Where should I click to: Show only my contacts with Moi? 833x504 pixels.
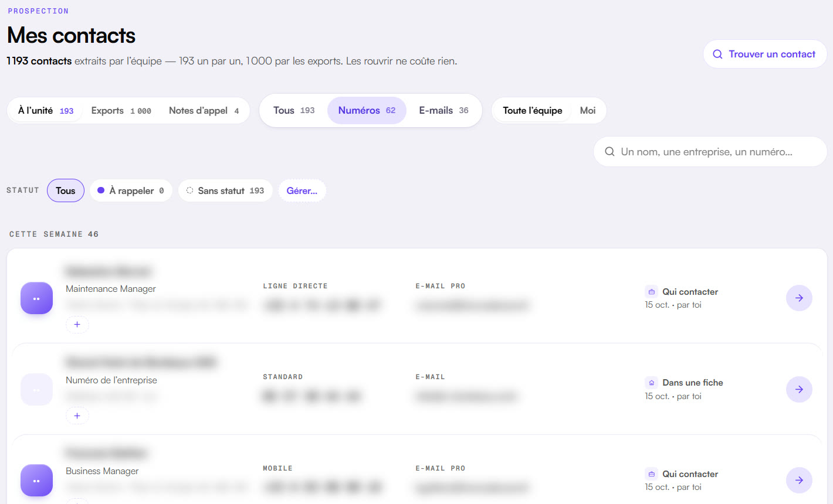click(588, 110)
